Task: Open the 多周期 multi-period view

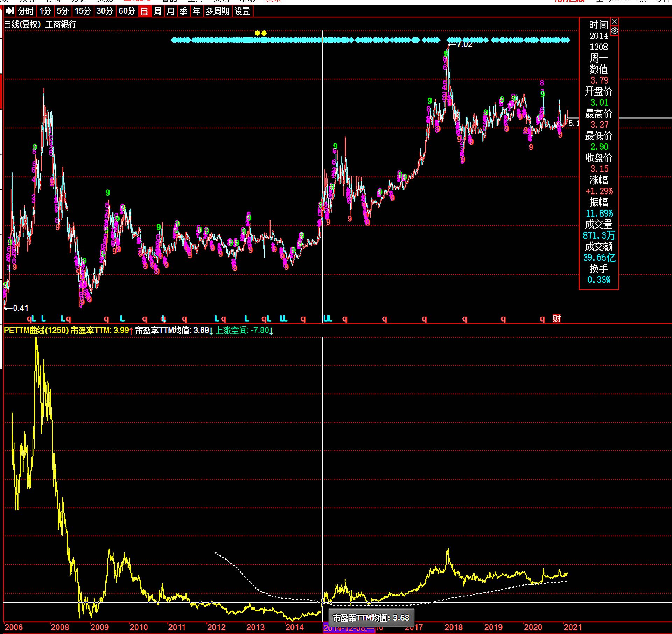Action: click(217, 11)
